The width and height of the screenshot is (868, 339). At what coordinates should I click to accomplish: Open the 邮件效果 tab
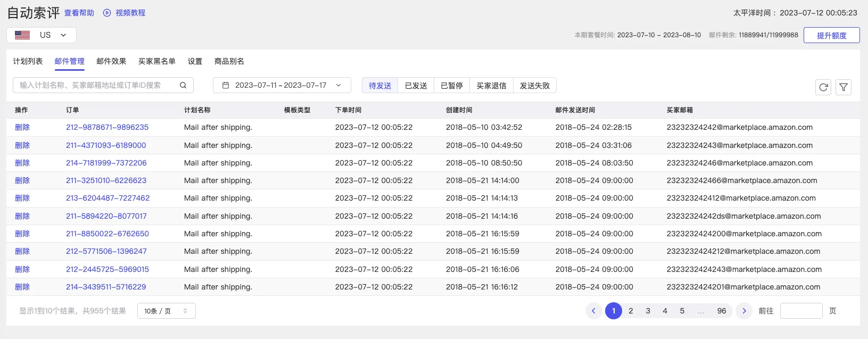pos(111,61)
